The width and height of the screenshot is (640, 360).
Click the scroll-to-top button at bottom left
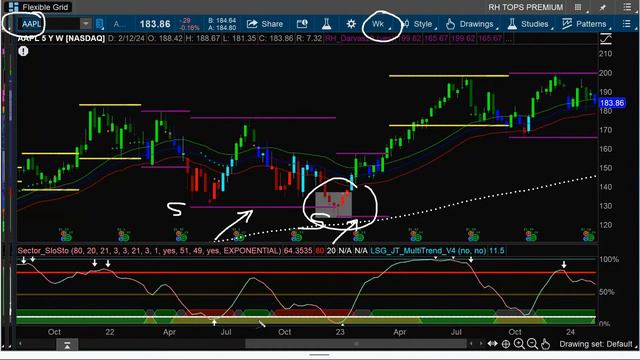click(x=67, y=345)
